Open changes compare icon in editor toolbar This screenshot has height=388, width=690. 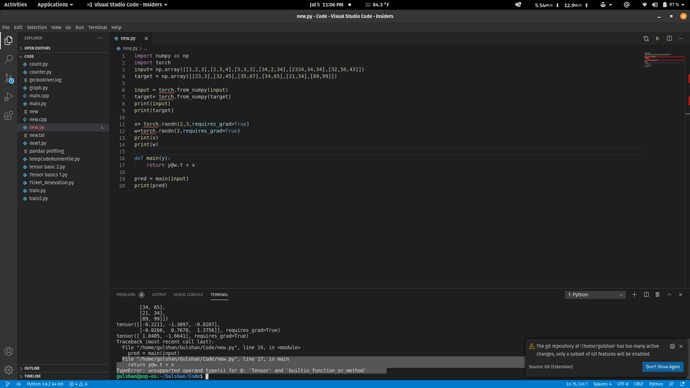click(646, 38)
